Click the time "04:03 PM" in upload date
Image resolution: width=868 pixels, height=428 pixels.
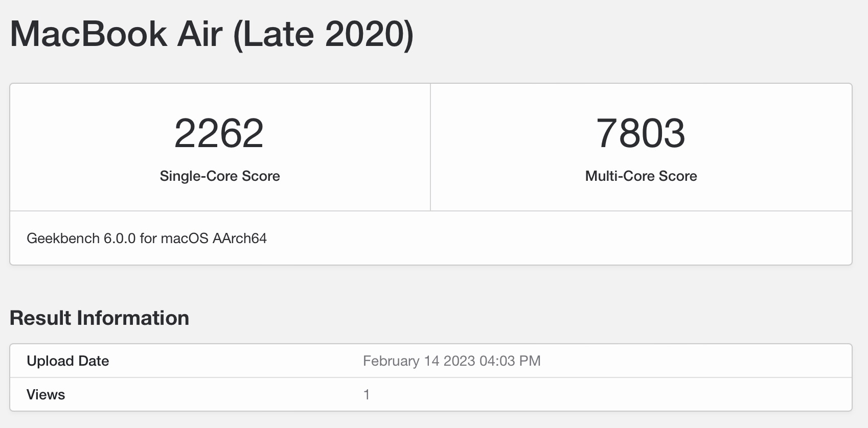(x=510, y=361)
